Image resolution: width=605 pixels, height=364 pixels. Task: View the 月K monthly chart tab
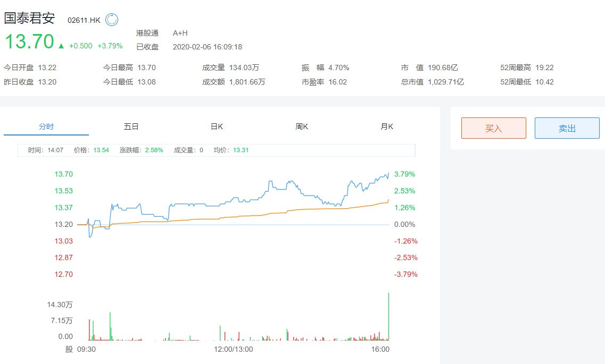tap(387, 126)
